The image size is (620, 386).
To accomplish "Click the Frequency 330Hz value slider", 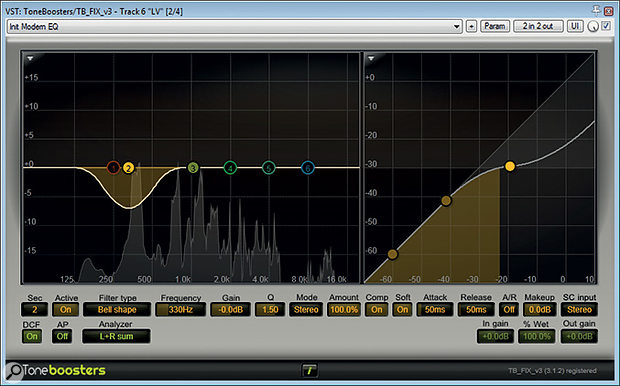I will (x=181, y=310).
